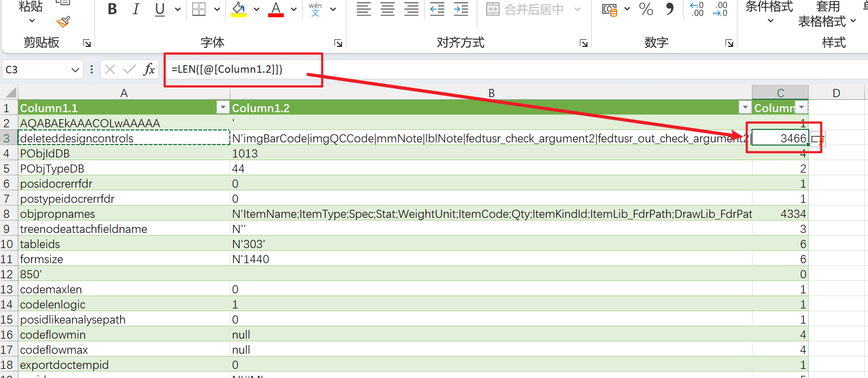Viewport: 868px width, 378px height.
Task: Open the Column1.1 filter dropdown
Action: coord(223,107)
